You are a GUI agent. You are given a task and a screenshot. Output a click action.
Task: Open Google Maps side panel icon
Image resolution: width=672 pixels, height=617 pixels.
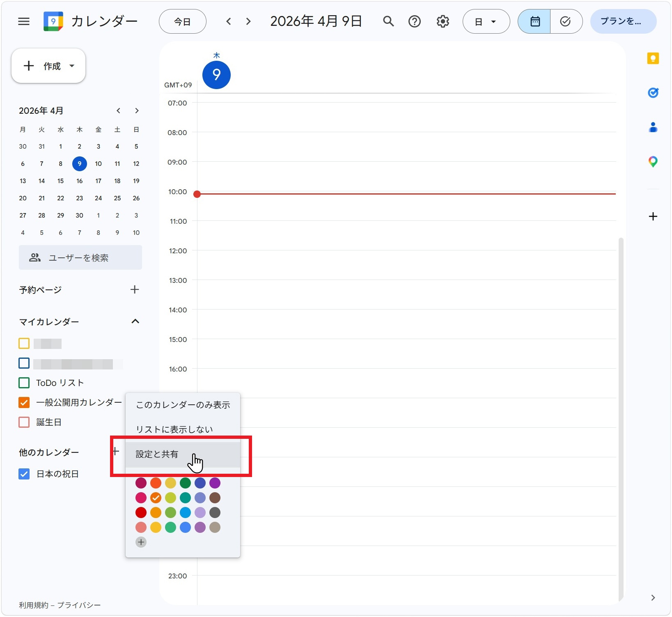click(653, 162)
